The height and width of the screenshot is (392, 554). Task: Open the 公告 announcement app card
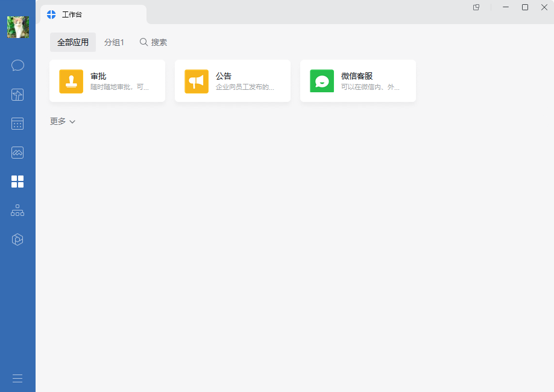pyautogui.click(x=233, y=81)
